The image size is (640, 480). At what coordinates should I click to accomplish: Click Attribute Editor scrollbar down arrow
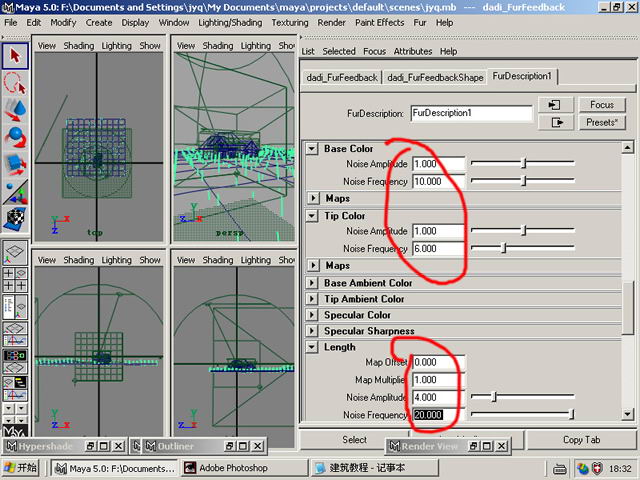pyautogui.click(x=628, y=414)
